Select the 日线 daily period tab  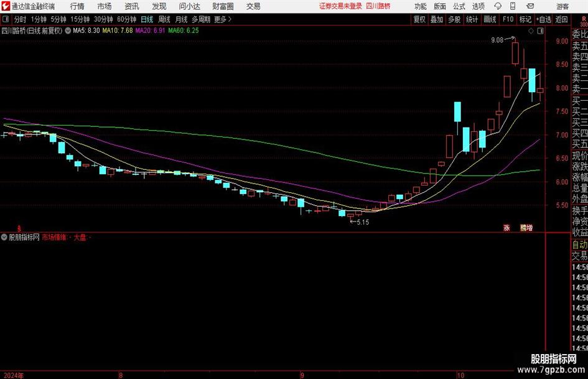pos(147,19)
